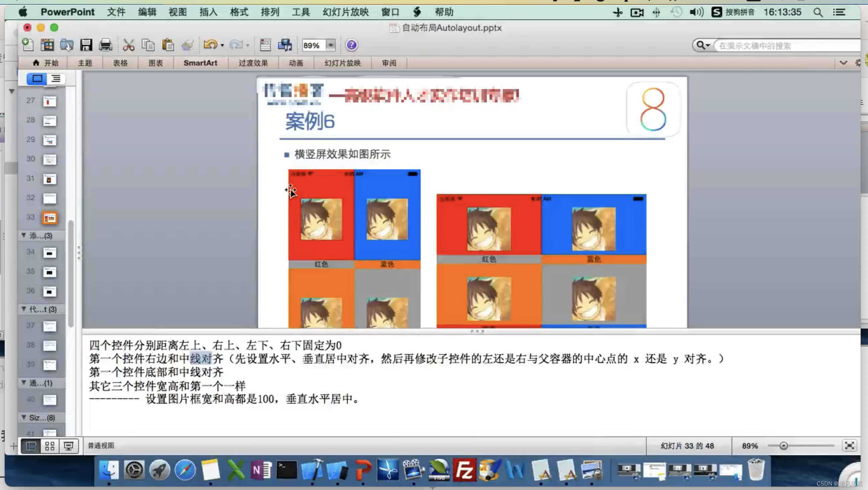Open the 审阅 ribbon tab
This screenshot has width=868, height=490.
pos(389,63)
